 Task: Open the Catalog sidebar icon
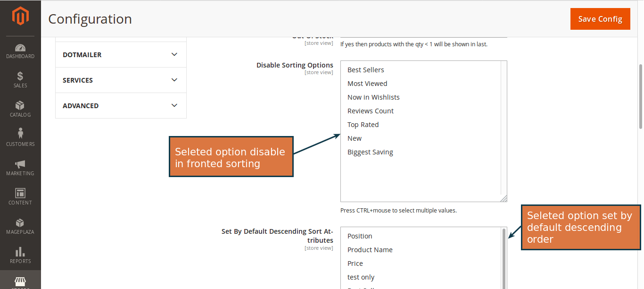pyautogui.click(x=20, y=108)
